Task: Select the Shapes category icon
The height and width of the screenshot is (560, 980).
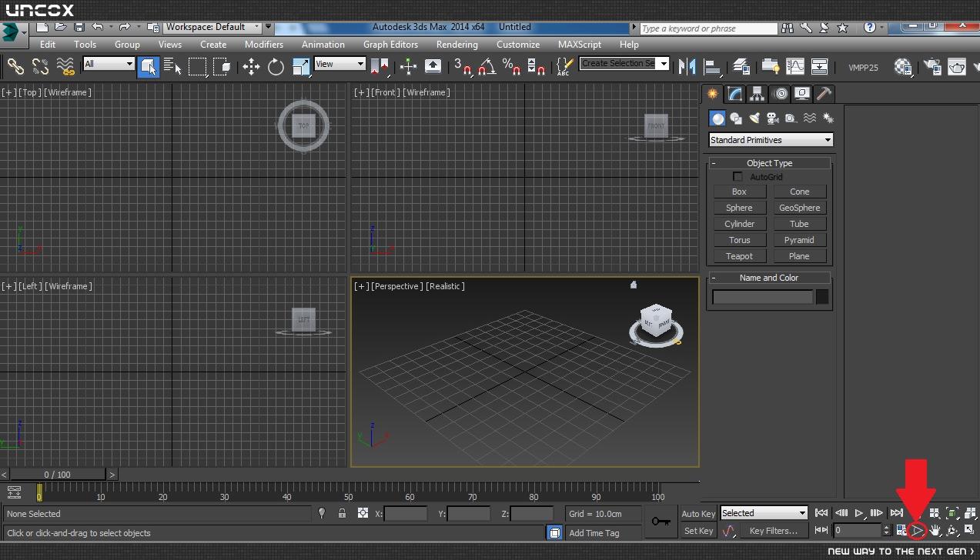Action: [x=736, y=118]
